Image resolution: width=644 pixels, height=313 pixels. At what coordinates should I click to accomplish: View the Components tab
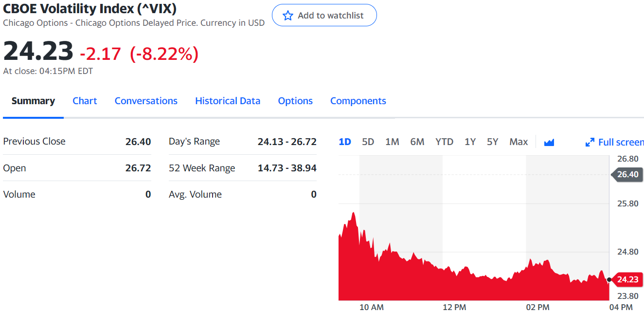tap(358, 101)
